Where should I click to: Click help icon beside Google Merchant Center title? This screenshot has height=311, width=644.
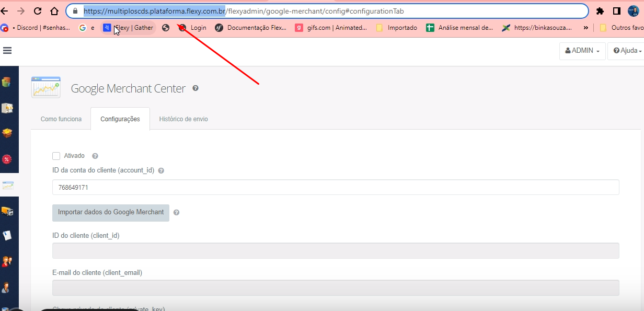195,88
